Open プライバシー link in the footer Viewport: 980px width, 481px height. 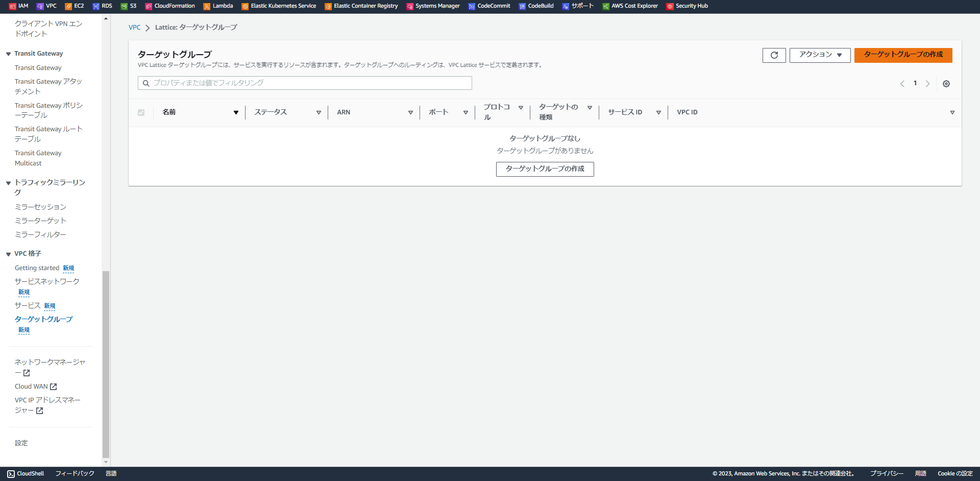pyautogui.click(x=887, y=474)
